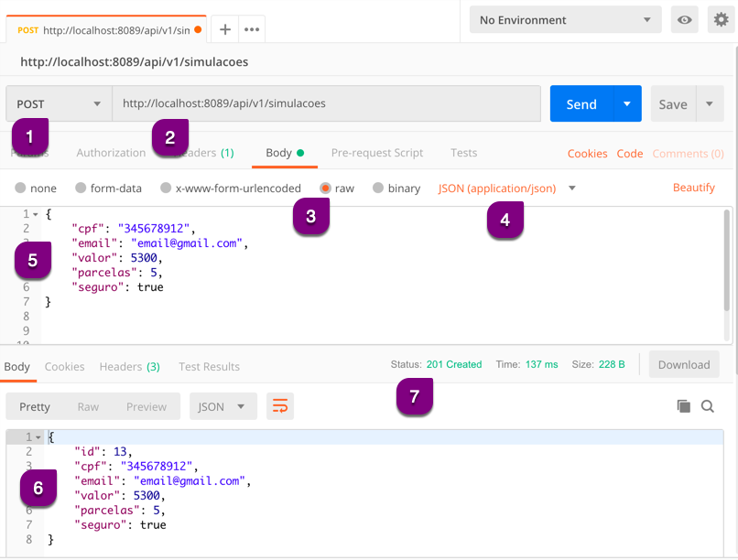
Task: Switch to response Headers (3) tab
Action: 129,366
